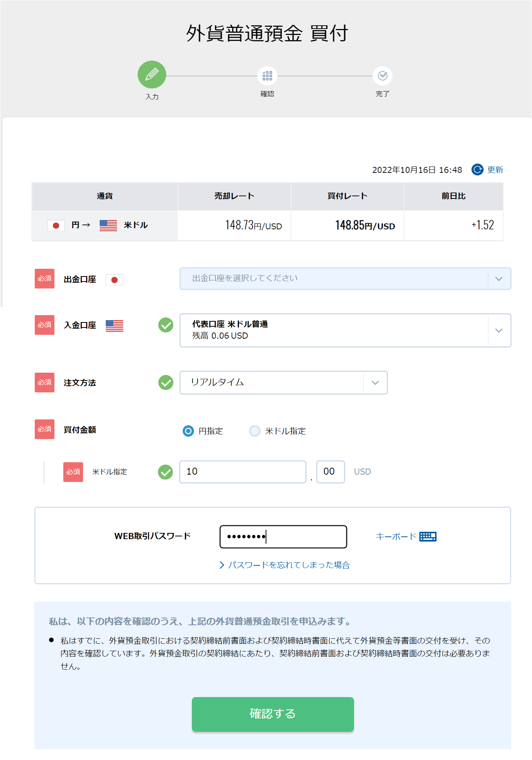Click the cents field showing 00
Screen dimensions: 532x760
coord(330,472)
